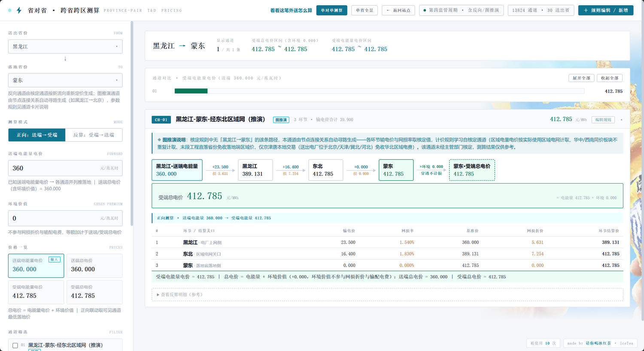The width and height of the screenshot is (644, 351).
Task: Click 收起全部 button
Action: (x=610, y=78)
